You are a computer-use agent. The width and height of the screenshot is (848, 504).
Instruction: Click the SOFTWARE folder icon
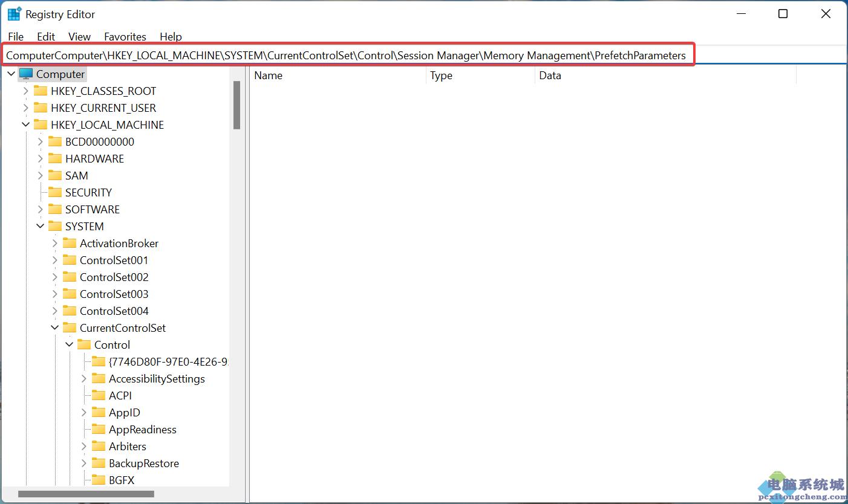point(55,209)
